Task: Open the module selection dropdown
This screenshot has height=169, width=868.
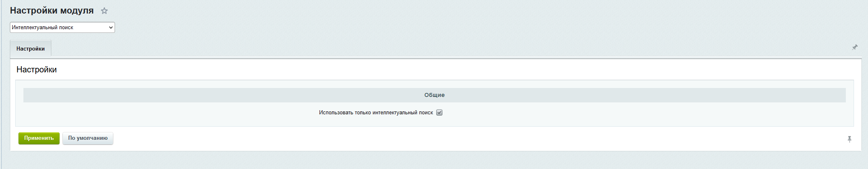Action: click(62, 28)
